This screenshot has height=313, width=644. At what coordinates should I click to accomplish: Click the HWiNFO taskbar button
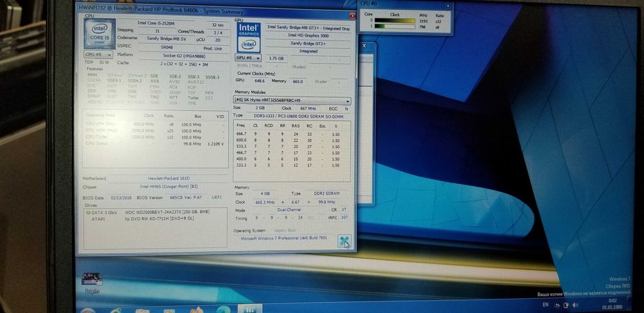tap(250, 309)
